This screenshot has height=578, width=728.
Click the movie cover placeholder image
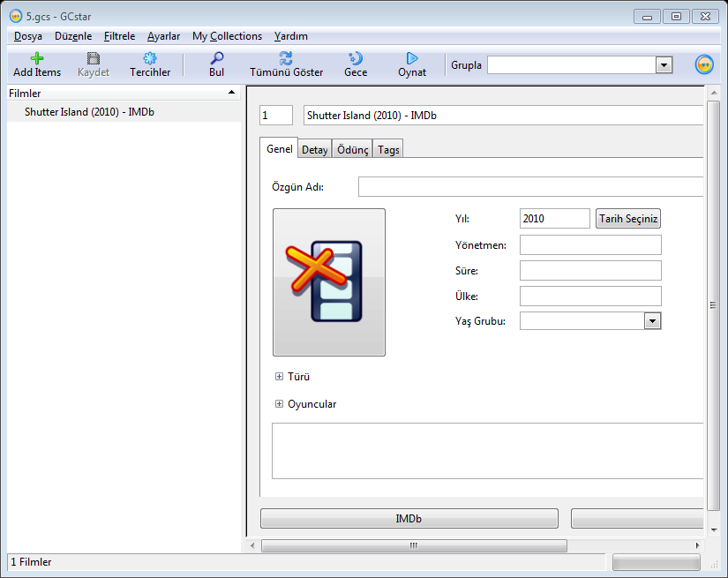(x=329, y=282)
